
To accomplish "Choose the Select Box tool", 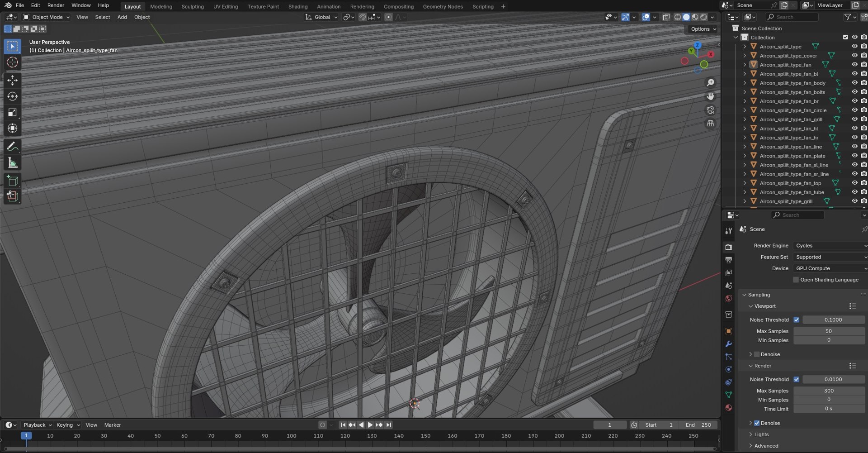I will (13, 46).
